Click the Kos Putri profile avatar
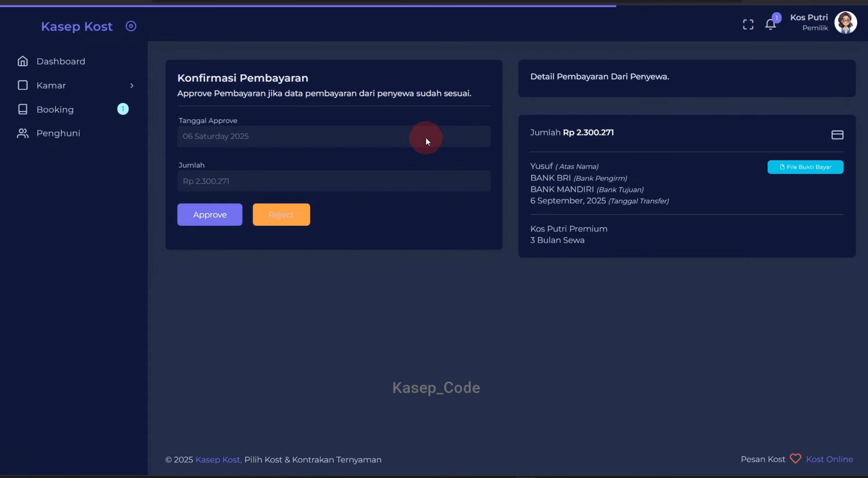 [x=846, y=22]
